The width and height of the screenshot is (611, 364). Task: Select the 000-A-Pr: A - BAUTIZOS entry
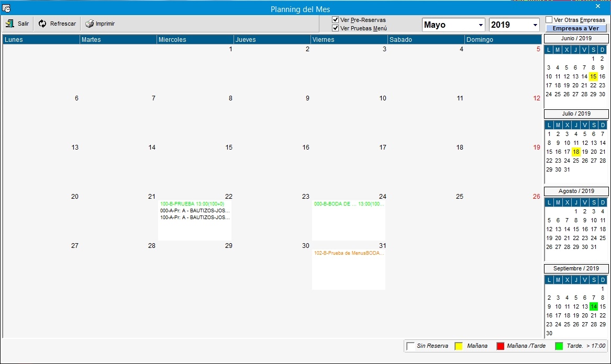[195, 211]
